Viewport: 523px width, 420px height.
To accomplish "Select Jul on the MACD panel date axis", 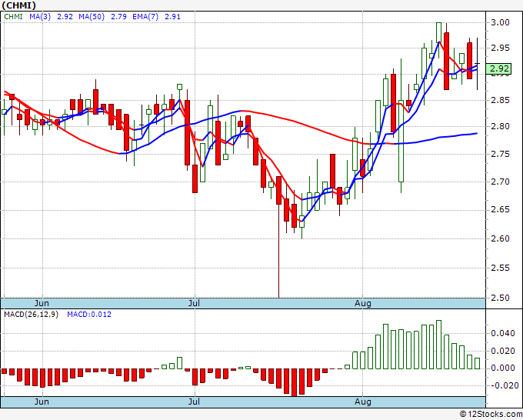I will coord(194,402).
